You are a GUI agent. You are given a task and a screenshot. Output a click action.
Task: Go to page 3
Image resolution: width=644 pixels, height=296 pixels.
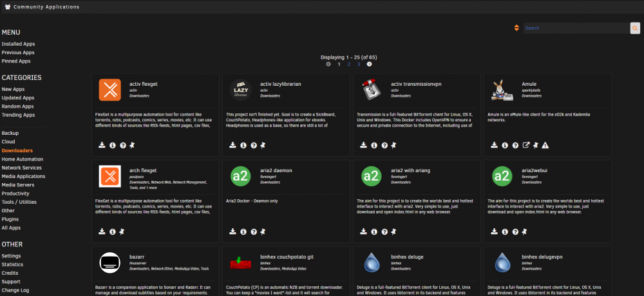359,64
